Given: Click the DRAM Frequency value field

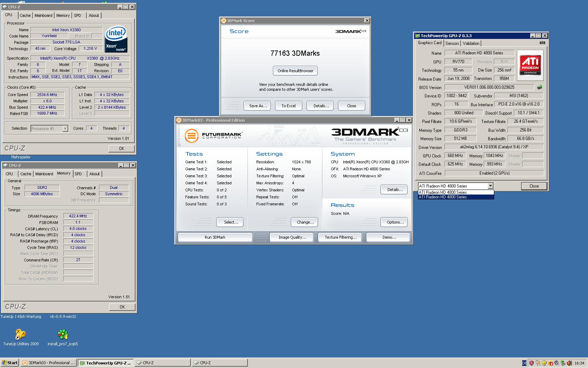Looking at the screenshot, I should click(x=78, y=216).
